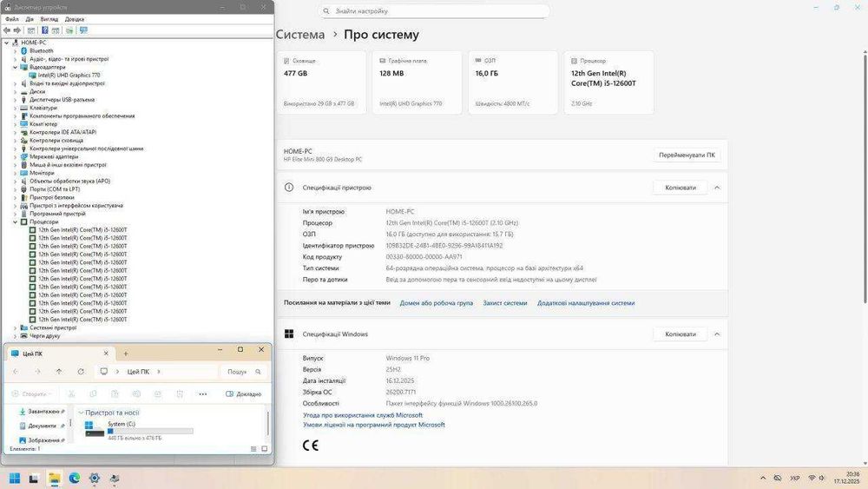This screenshot has width=868, height=489.
Task: Select Intel(R) UHD Graphics 770 device
Action: pyautogui.click(x=64, y=76)
